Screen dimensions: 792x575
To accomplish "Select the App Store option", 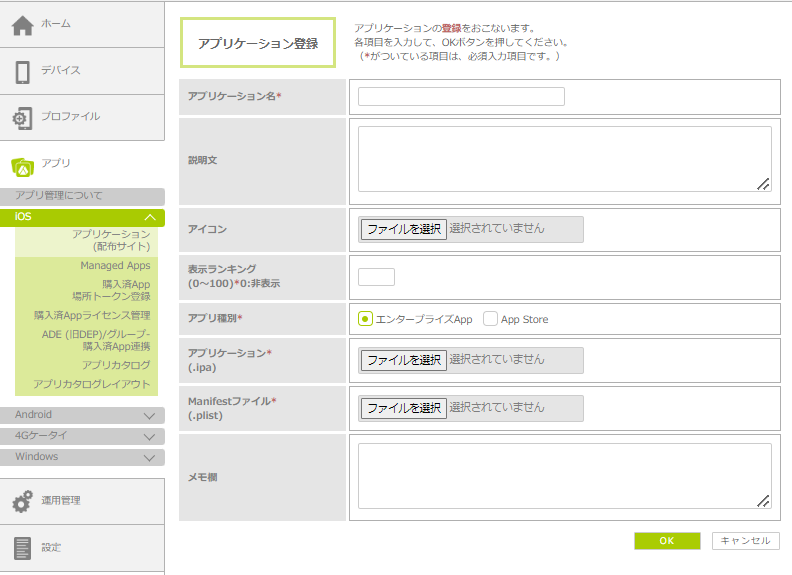I will pyautogui.click(x=490, y=319).
